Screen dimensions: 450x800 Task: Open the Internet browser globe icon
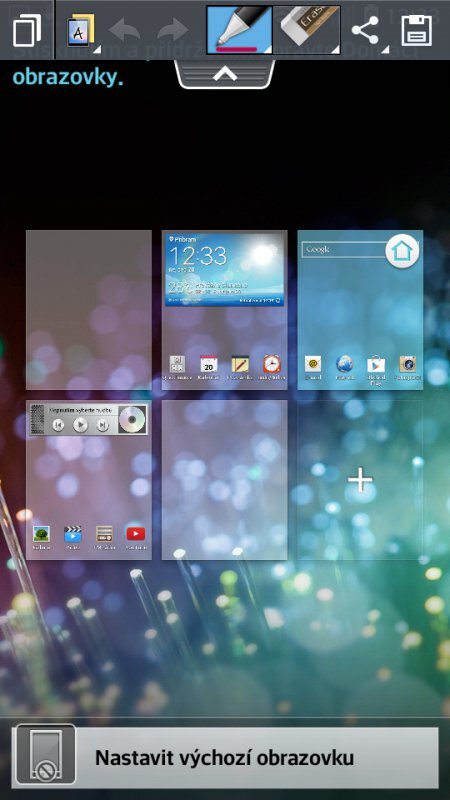click(x=344, y=364)
